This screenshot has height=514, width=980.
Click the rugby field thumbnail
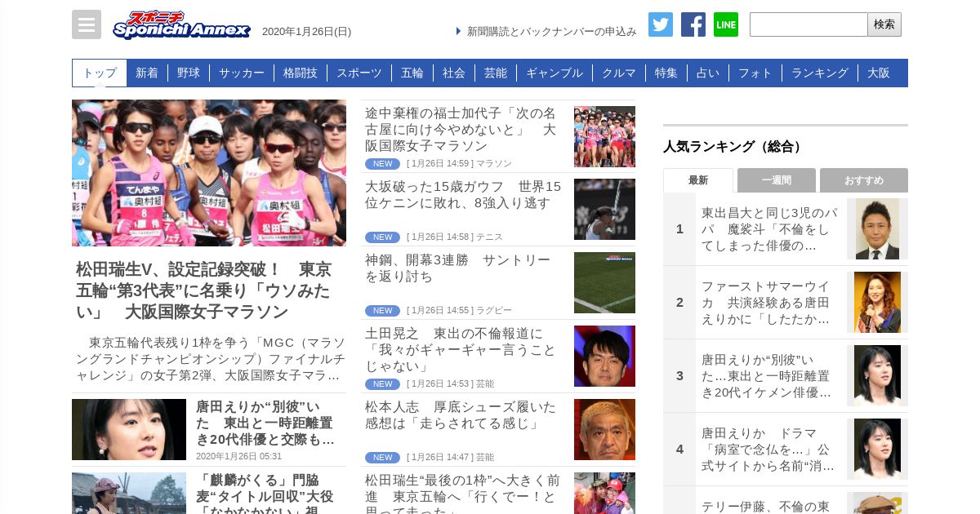[x=604, y=282]
